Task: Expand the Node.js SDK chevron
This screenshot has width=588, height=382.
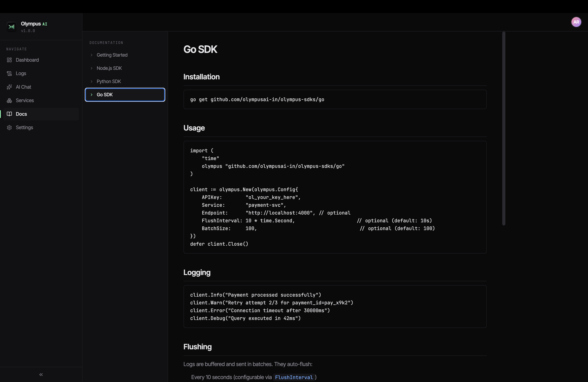Action: coord(91,68)
